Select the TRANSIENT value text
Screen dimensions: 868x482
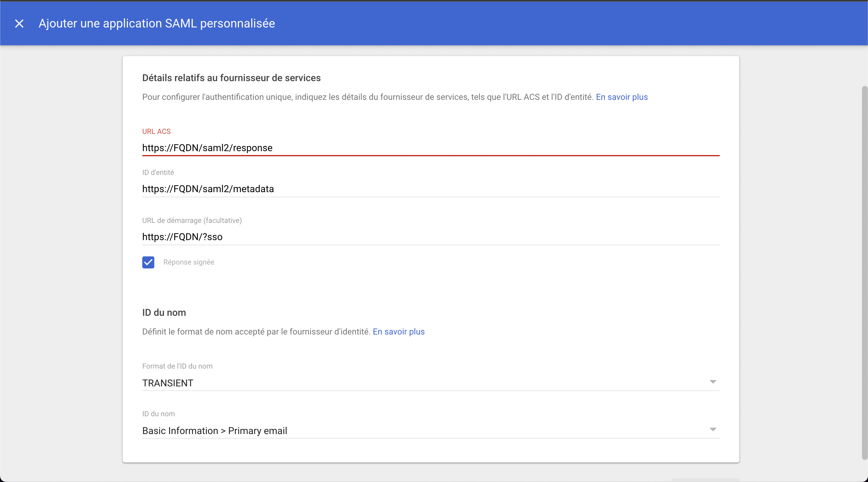tap(168, 383)
